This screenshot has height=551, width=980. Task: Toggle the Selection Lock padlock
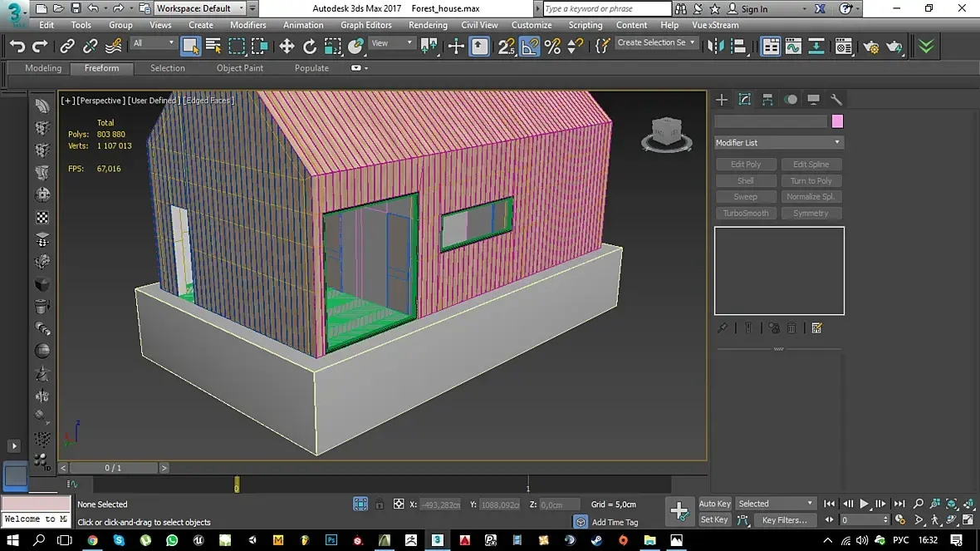point(380,504)
